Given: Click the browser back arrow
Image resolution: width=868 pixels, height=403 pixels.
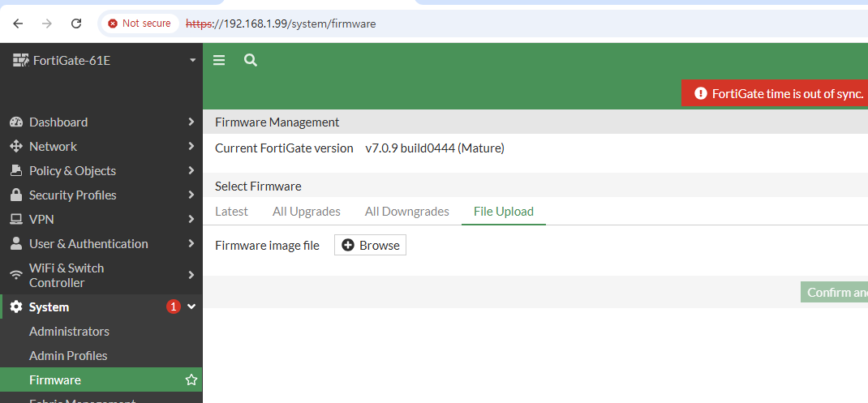Looking at the screenshot, I should pos(18,24).
